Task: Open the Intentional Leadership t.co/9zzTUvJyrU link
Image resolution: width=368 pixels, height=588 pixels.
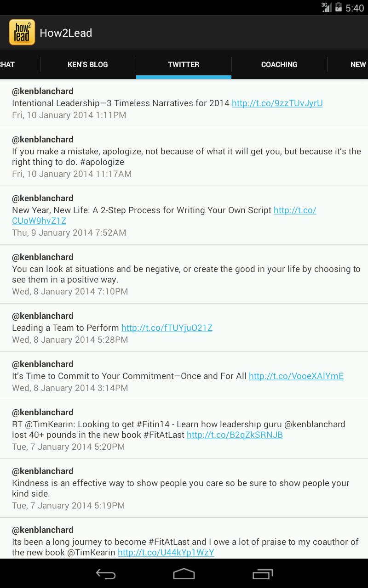Action: tap(277, 103)
